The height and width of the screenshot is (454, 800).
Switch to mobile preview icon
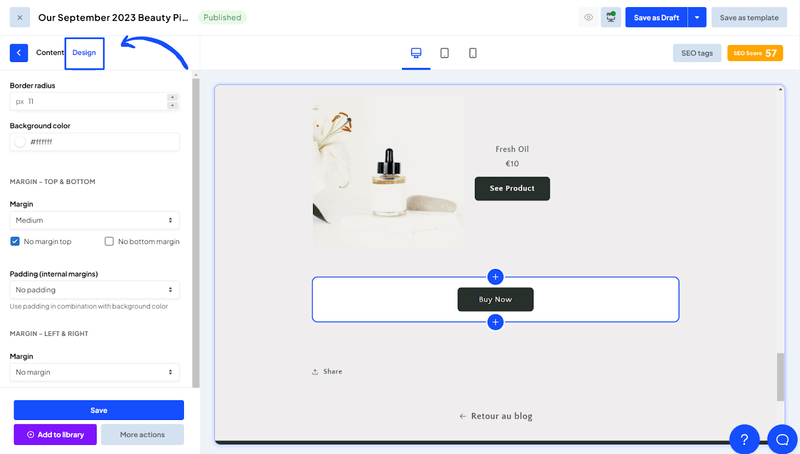coord(473,53)
